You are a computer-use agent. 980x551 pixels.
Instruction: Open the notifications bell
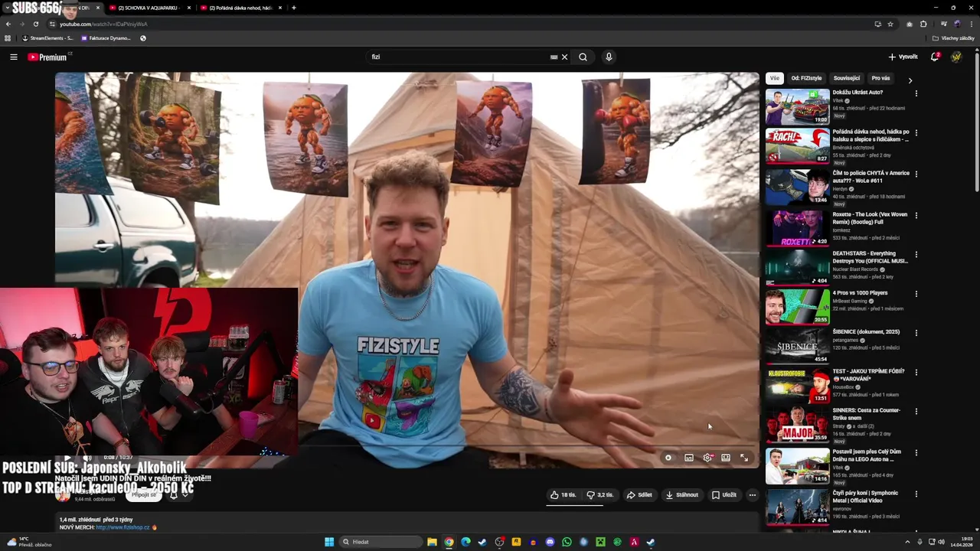pyautogui.click(x=935, y=57)
